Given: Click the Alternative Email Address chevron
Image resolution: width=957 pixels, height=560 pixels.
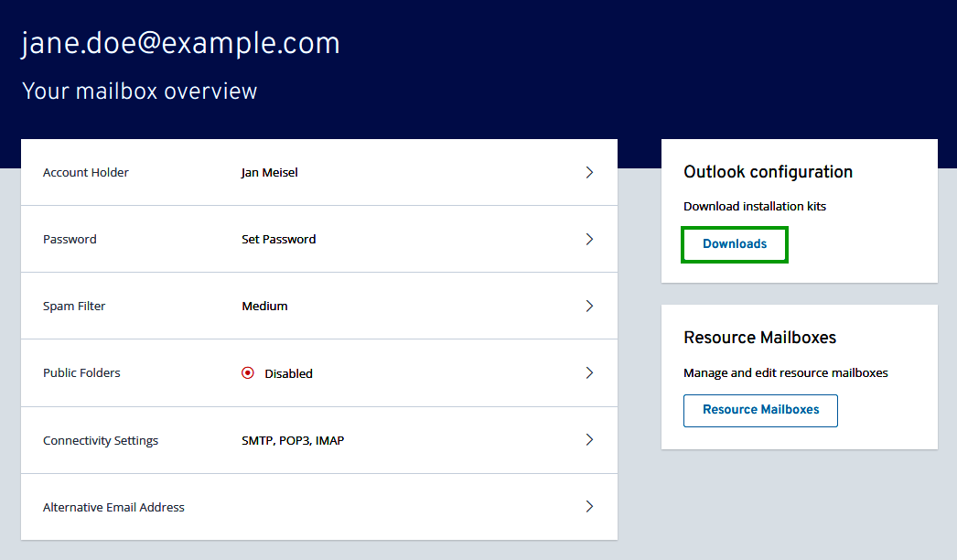Looking at the screenshot, I should click(x=590, y=506).
